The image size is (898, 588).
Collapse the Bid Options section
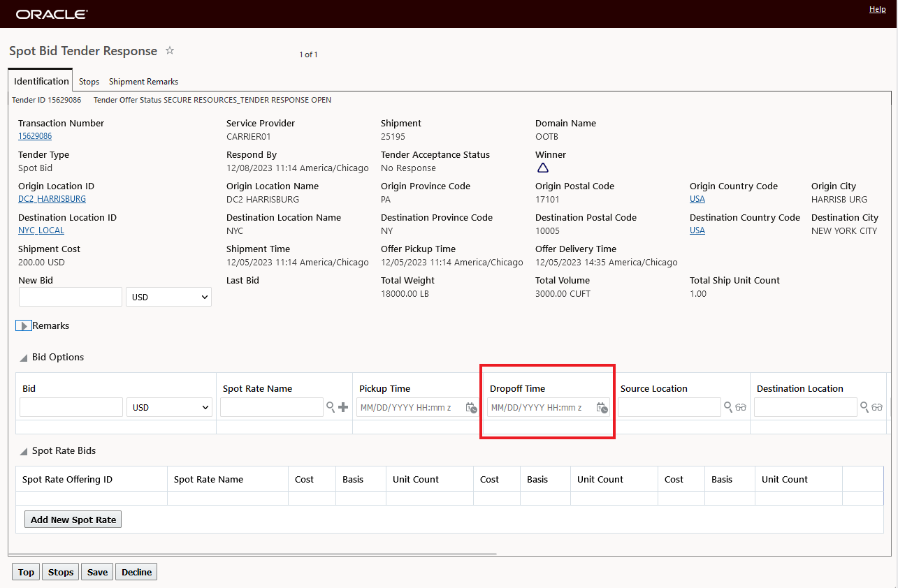[24, 358]
